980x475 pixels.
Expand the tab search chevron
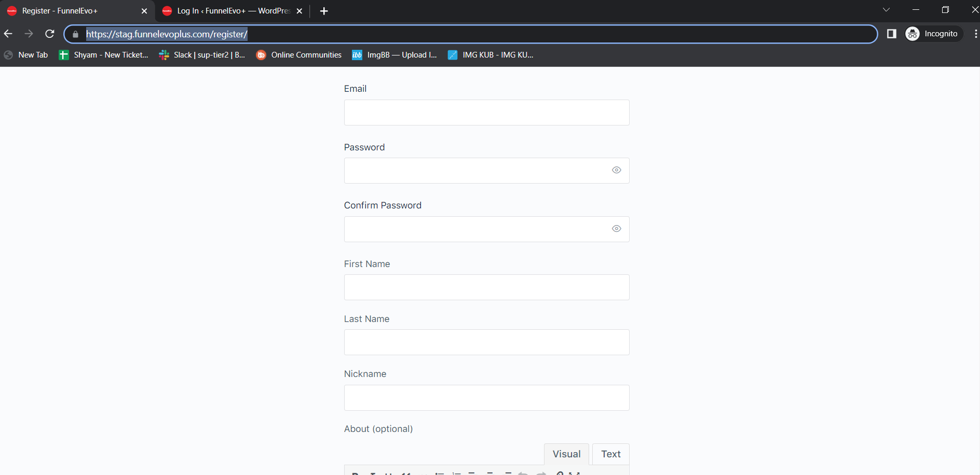[x=886, y=10]
